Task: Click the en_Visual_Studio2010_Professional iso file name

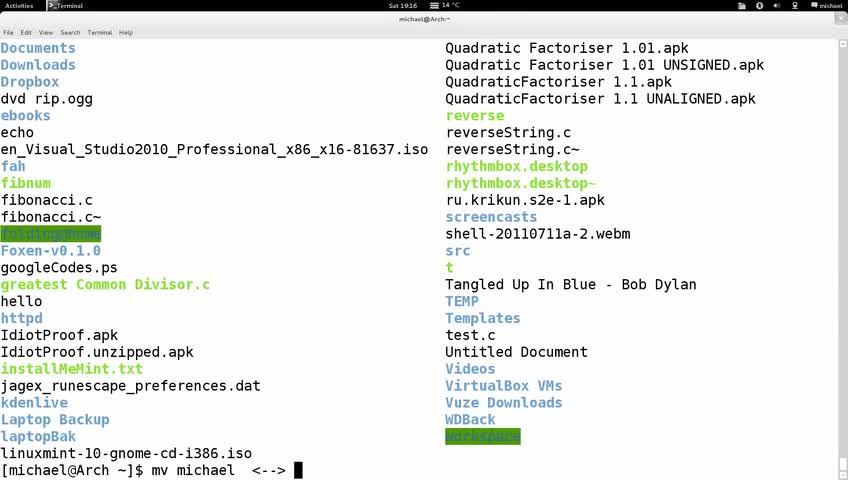Action: point(214,150)
